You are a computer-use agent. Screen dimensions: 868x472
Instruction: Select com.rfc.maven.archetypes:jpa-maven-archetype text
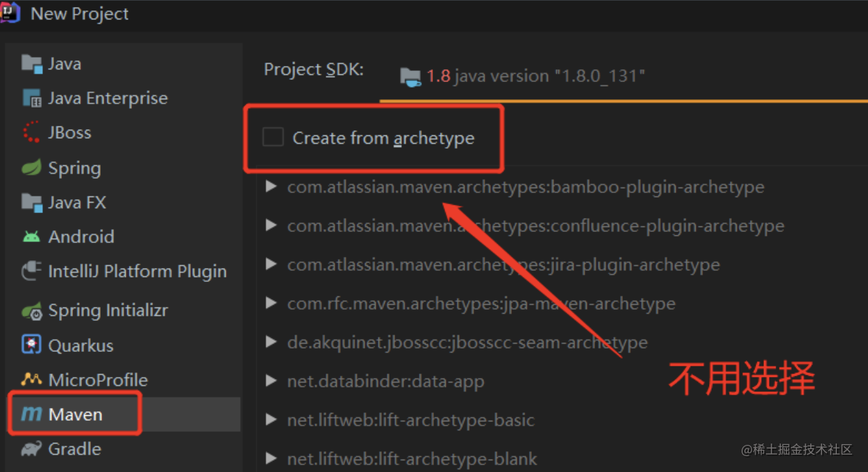(x=481, y=304)
